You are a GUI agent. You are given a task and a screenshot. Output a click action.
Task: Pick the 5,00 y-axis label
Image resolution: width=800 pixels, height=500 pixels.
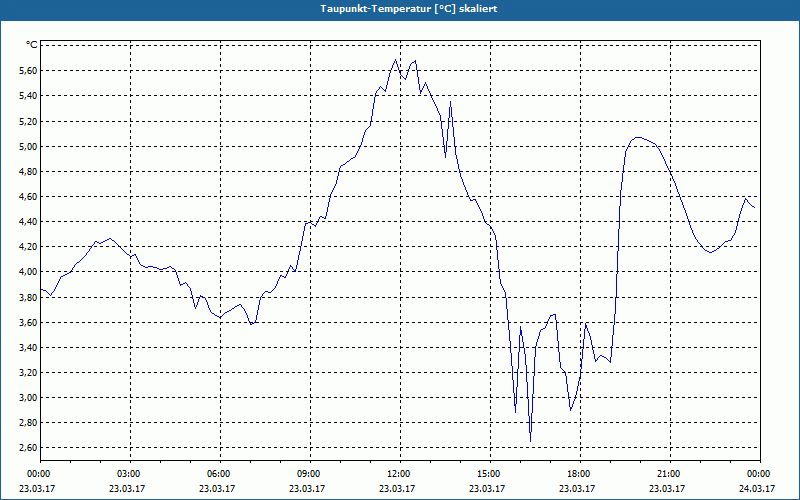coord(28,146)
